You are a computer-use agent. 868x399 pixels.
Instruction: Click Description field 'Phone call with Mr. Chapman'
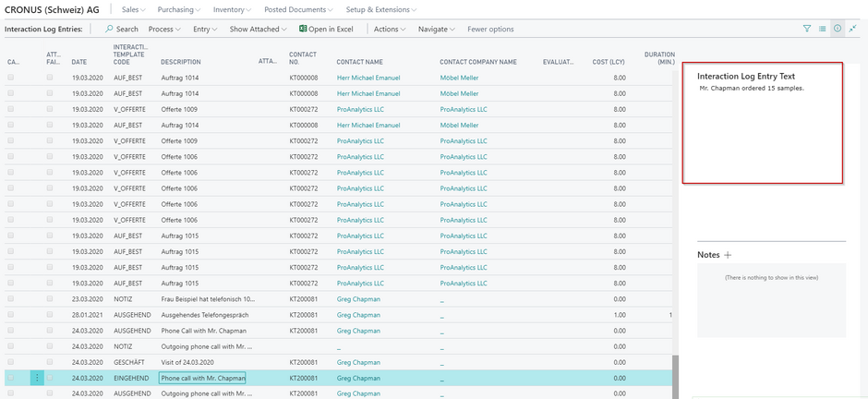coord(202,378)
